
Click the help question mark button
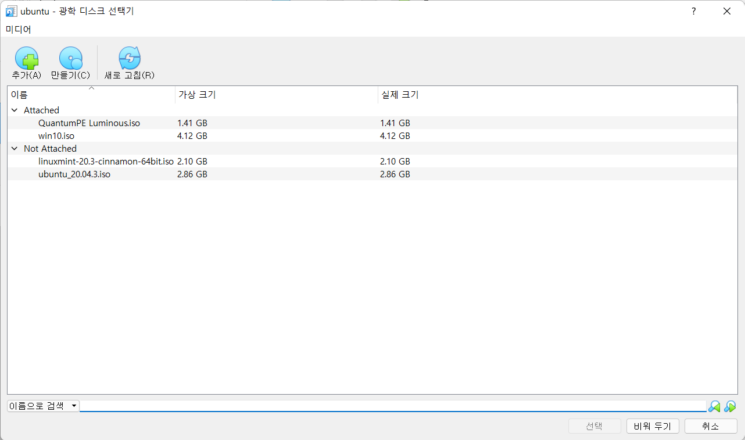point(693,11)
